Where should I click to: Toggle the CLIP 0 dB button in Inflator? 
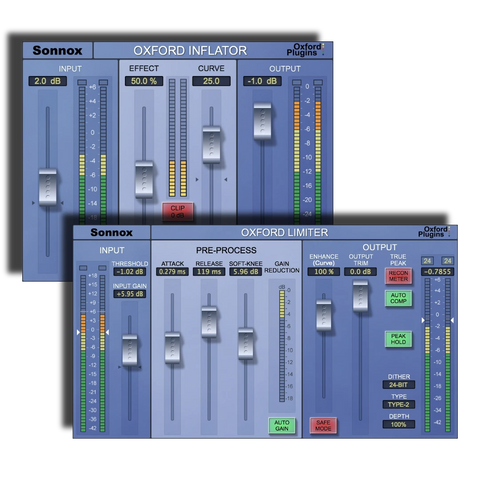click(x=178, y=211)
